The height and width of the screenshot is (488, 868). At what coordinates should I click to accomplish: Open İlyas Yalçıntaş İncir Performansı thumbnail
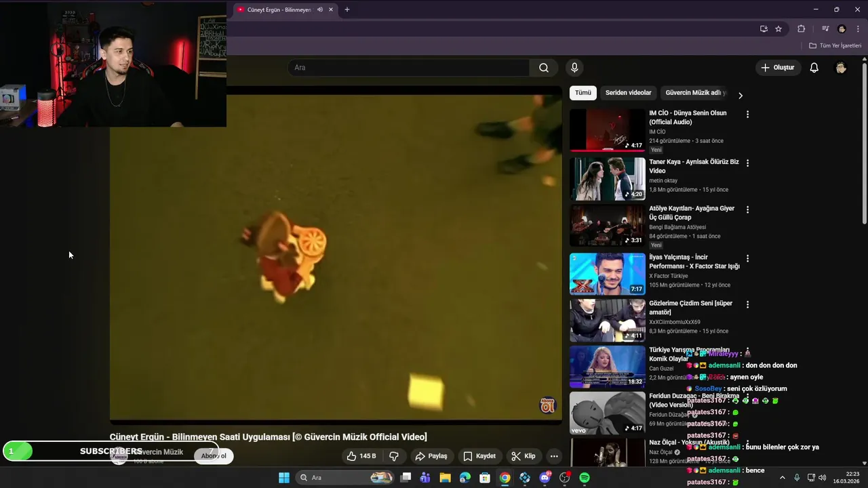click(608, 274)
